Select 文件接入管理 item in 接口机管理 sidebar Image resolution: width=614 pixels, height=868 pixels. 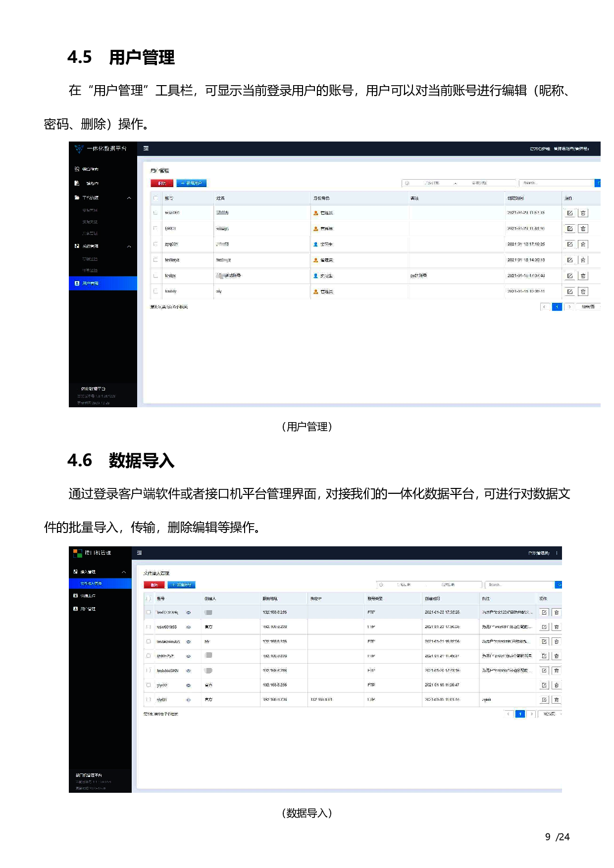tap(100, 584)
